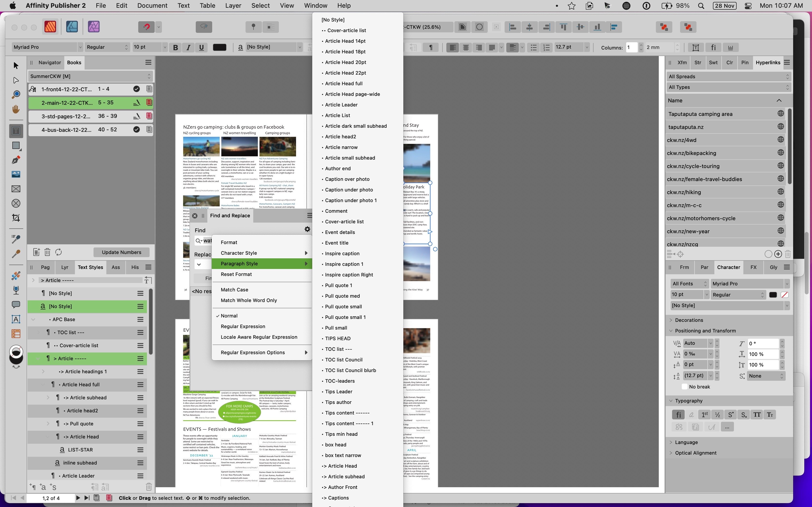Open the Myriad Pro font family dropdown
The height and width of the screenshot is (507, 812).
(47, 47)
